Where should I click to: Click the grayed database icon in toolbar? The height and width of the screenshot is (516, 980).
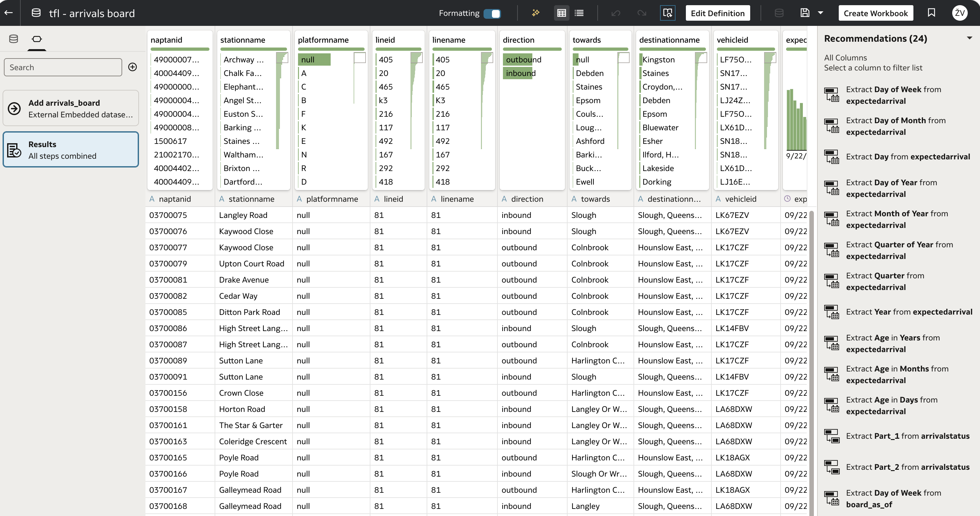(779, 13)
